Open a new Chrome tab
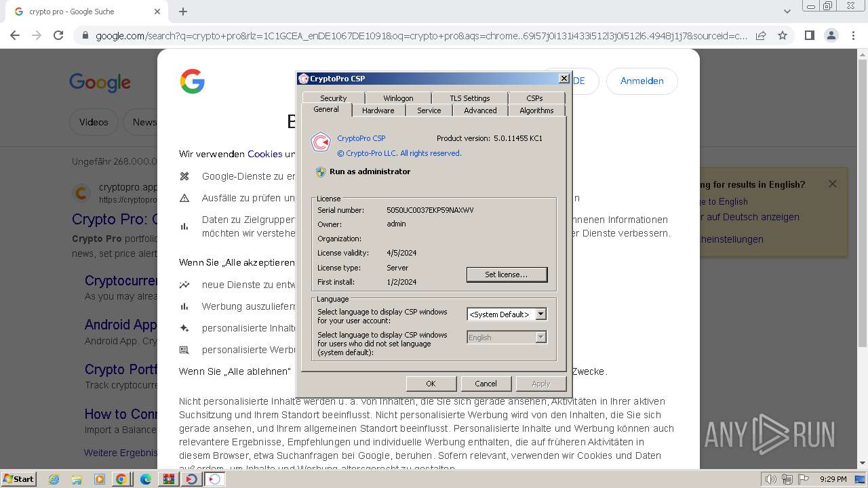This screenshot has height=488, width=868. (x=183, y=12)
